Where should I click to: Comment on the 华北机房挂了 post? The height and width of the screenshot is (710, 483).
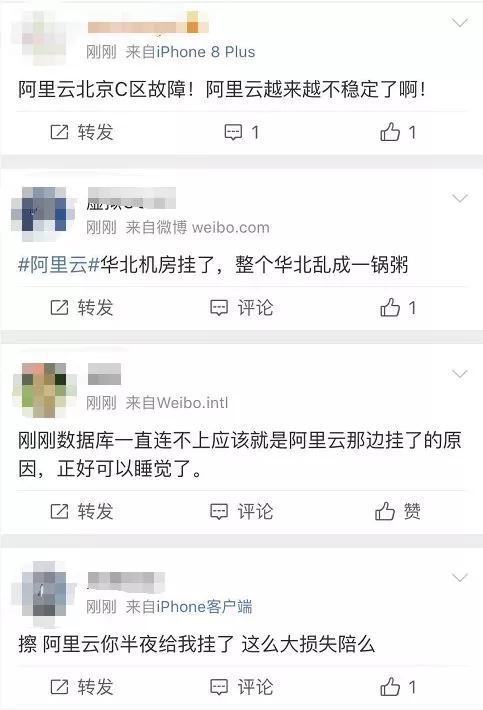point(242,308)
